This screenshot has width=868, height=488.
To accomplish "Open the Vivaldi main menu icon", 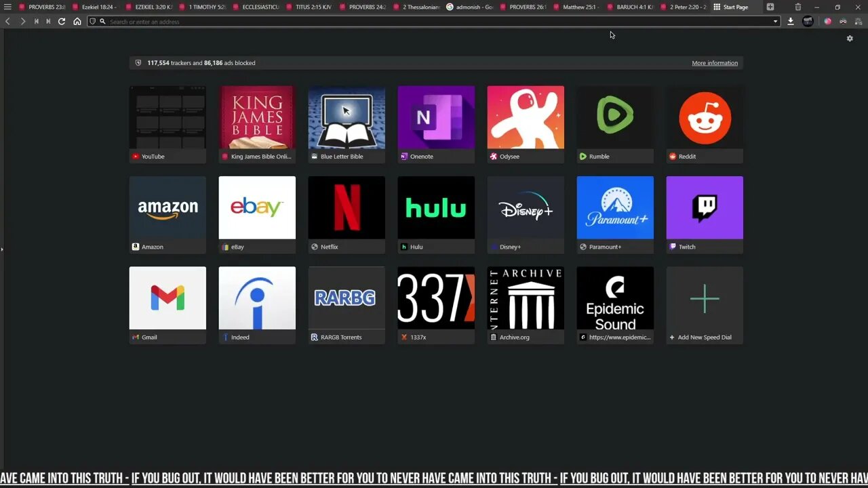I will [x=7, y=7].
